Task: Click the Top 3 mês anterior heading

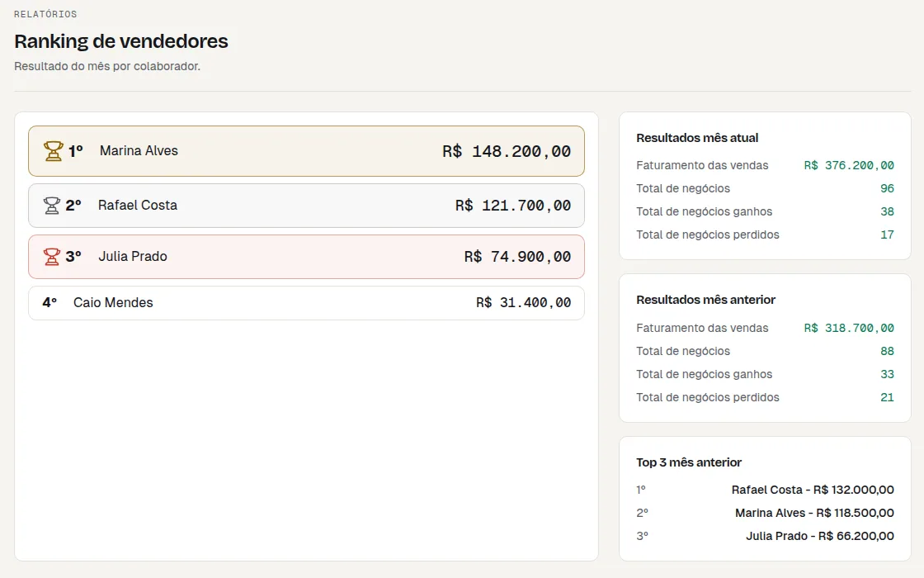Action: [x=688, y=462]
